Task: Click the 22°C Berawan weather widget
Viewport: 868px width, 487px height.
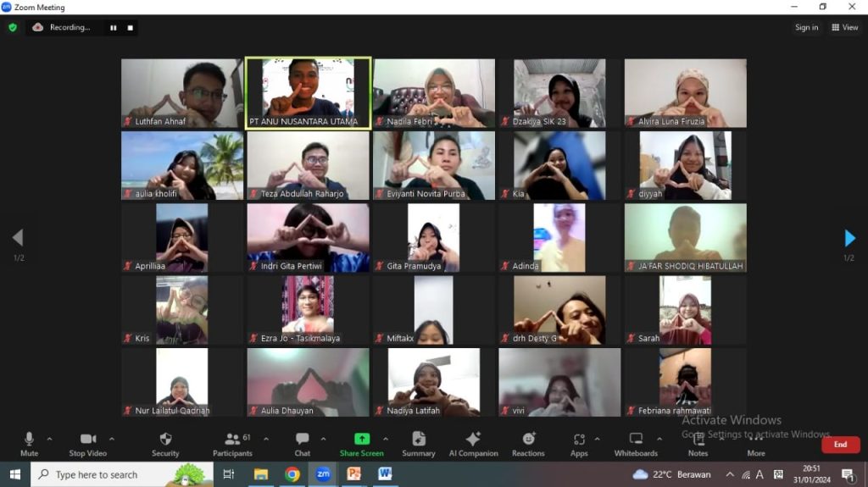Action: (671, 474)
